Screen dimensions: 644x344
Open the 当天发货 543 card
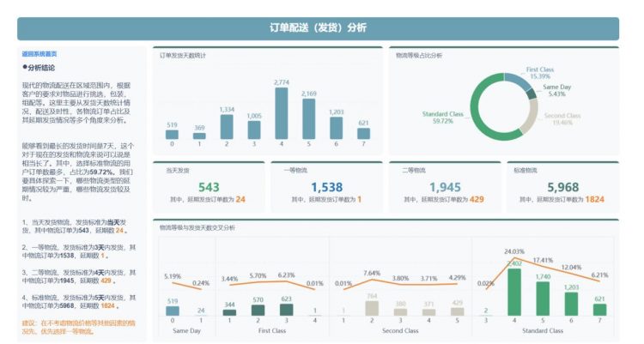[209, 187]
